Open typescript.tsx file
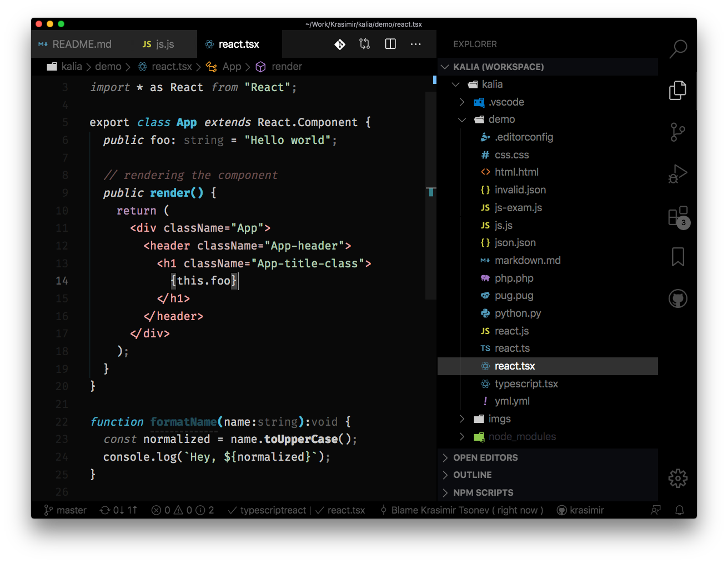Screen dimensions: 728x563 [548, 384]
